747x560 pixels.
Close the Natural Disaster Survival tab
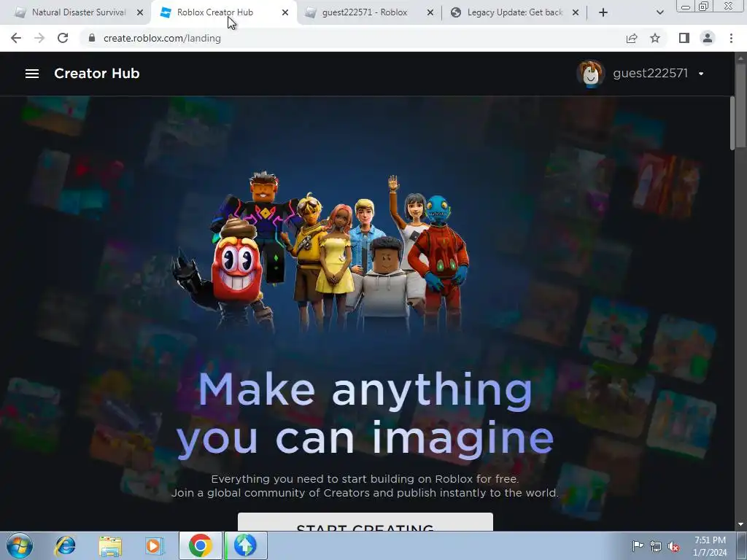pyautogui.click(x=140, y=13)
